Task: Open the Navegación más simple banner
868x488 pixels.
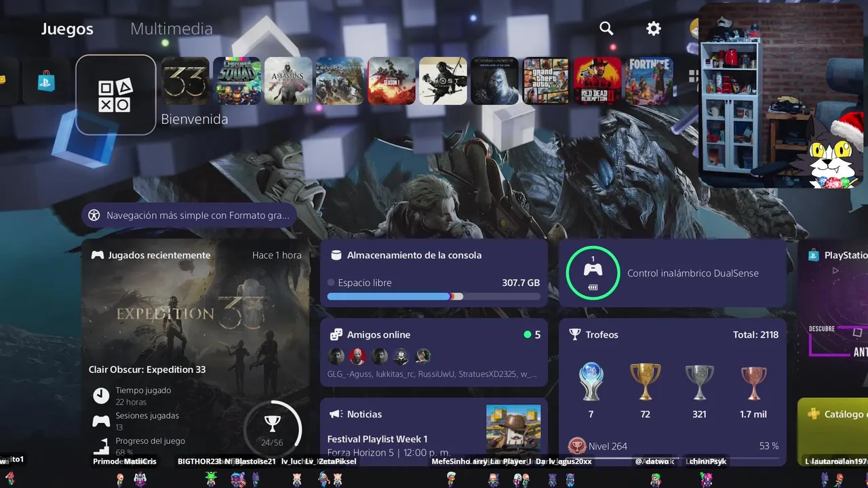Action: [x=189, y=216]
